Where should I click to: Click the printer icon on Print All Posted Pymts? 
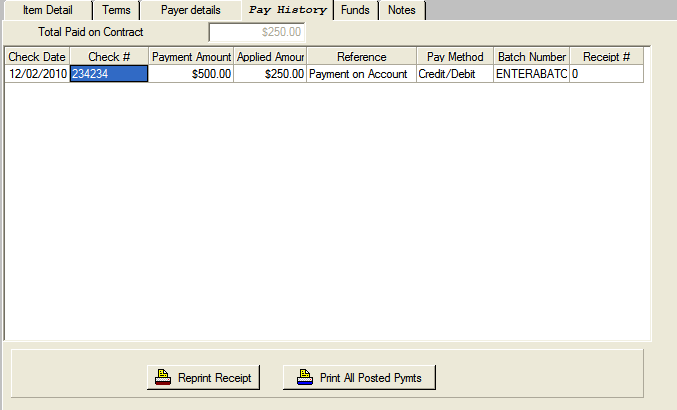coord(302,378)
